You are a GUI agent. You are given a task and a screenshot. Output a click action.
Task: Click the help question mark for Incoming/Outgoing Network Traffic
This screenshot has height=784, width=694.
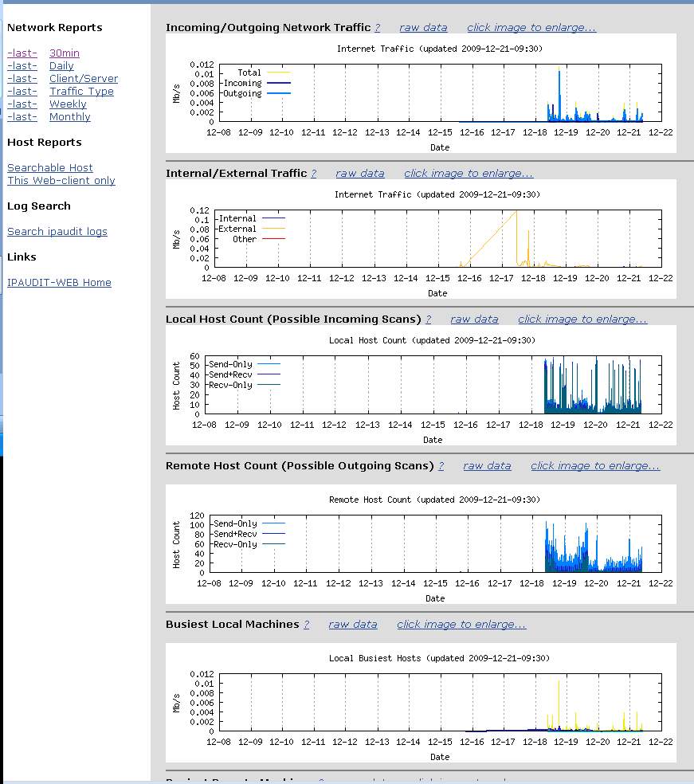pos(378,28)
